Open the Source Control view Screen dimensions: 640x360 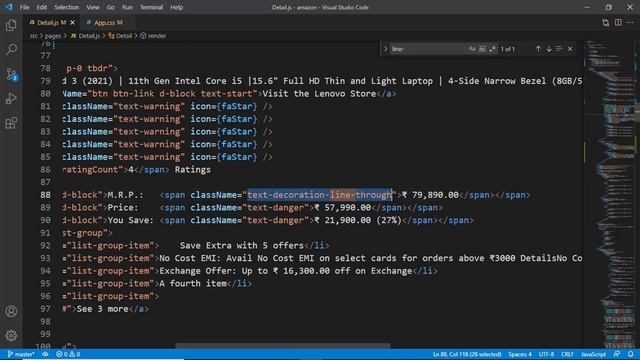click(x=11, y=74)
